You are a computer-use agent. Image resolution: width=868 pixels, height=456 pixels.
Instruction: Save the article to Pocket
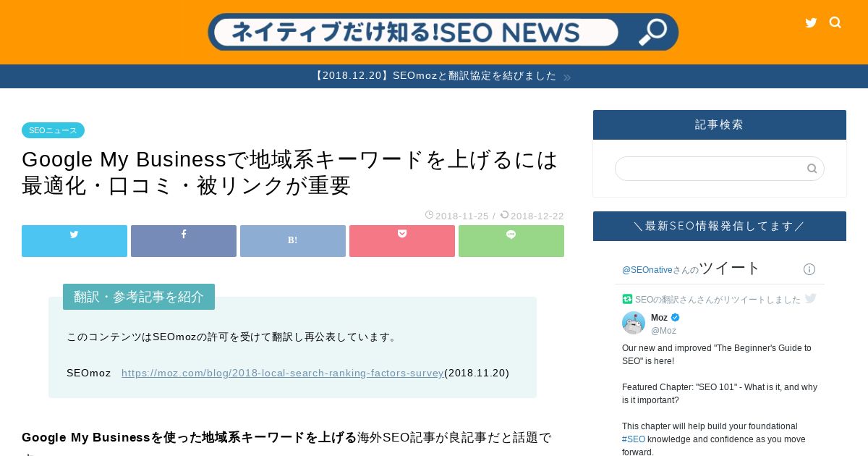(402, 241)
